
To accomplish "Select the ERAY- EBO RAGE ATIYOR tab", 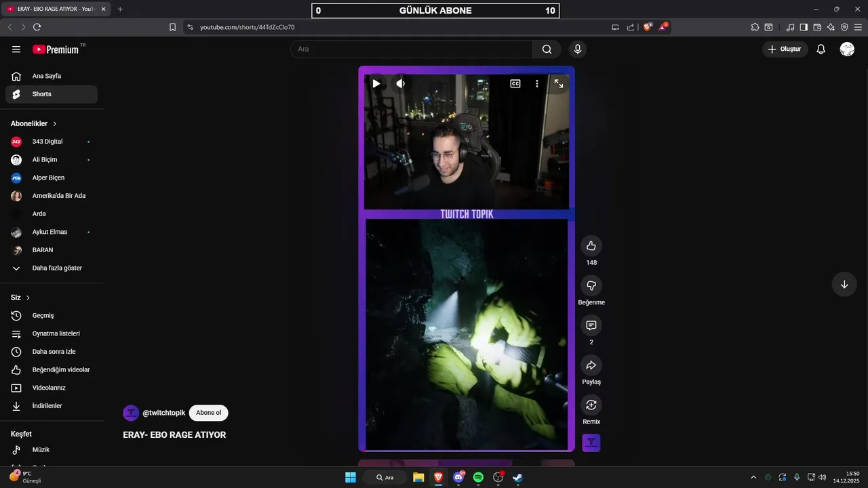I will coord(56,9).
